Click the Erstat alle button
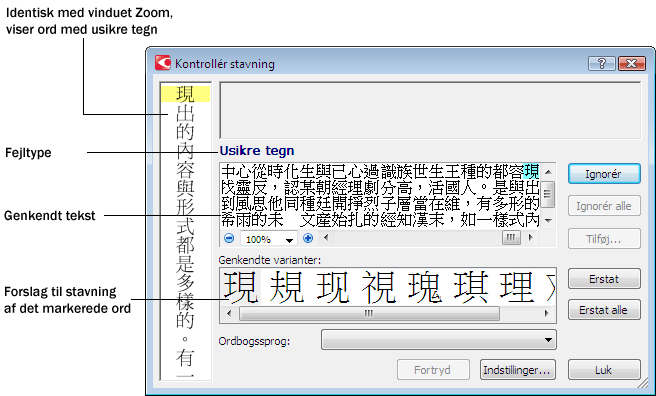Image resolution: width=656 pixels, height=396 pixels. click(604, 310)
